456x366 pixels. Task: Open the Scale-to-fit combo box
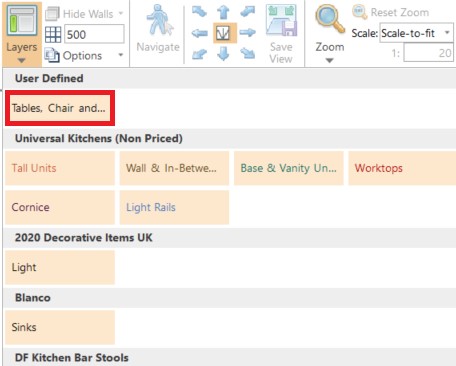[416, 33]
